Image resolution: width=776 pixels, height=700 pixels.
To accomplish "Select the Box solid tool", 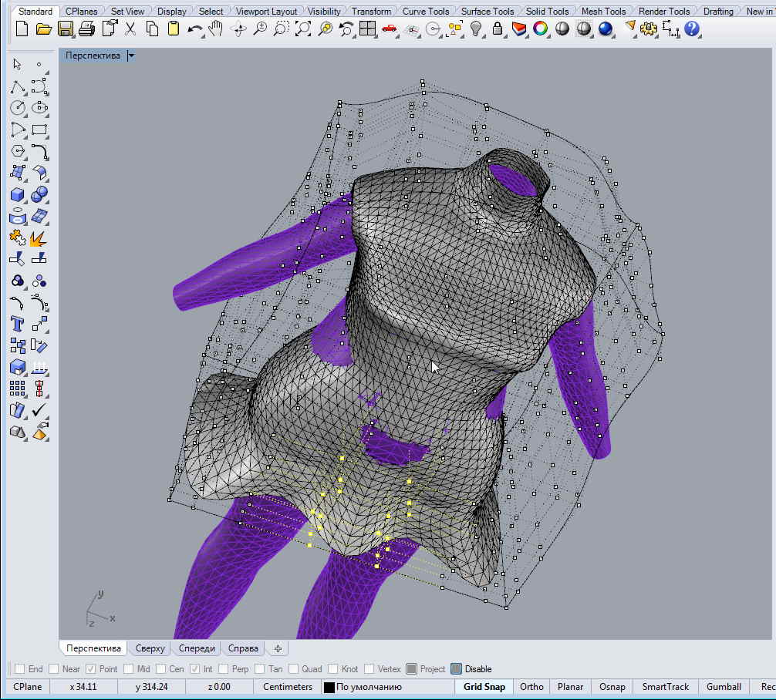I will [x=18, y=194].
